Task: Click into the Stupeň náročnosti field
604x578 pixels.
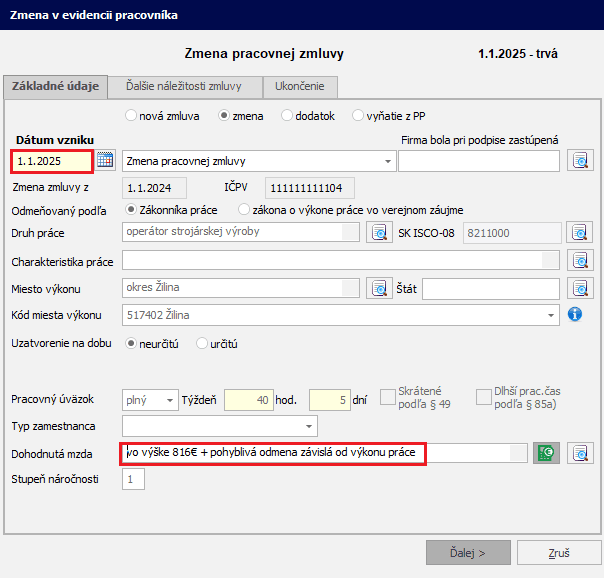Action: coord(133,480)
